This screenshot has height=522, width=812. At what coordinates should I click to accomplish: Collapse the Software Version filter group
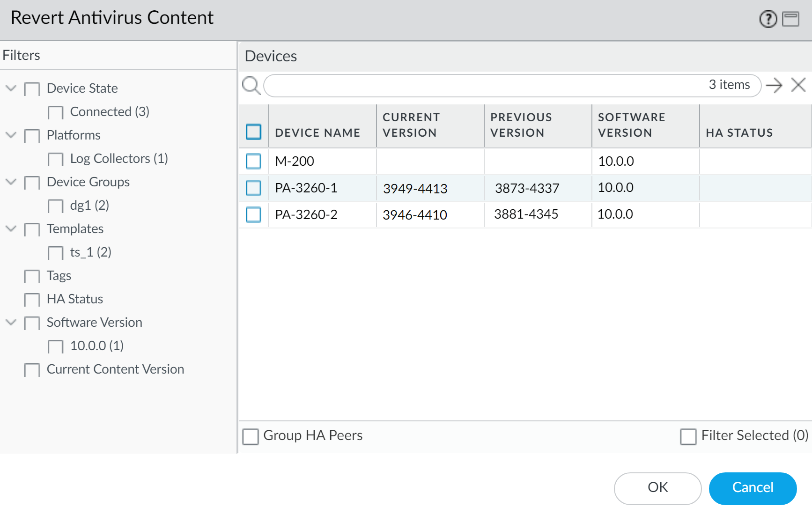[11, 322]
